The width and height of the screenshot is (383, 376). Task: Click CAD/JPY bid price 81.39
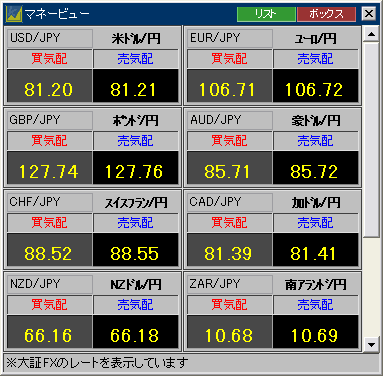[230, 250]
